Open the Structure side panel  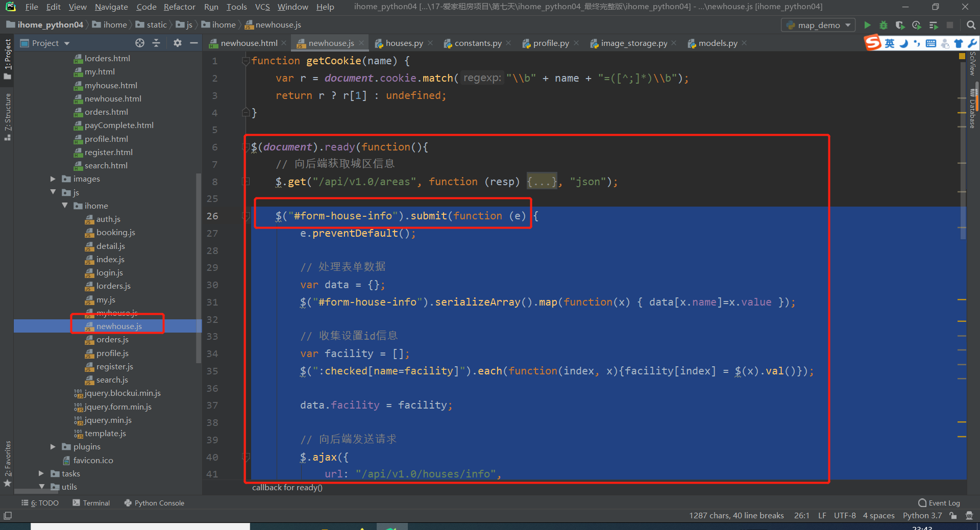click(x=7, y=116)
